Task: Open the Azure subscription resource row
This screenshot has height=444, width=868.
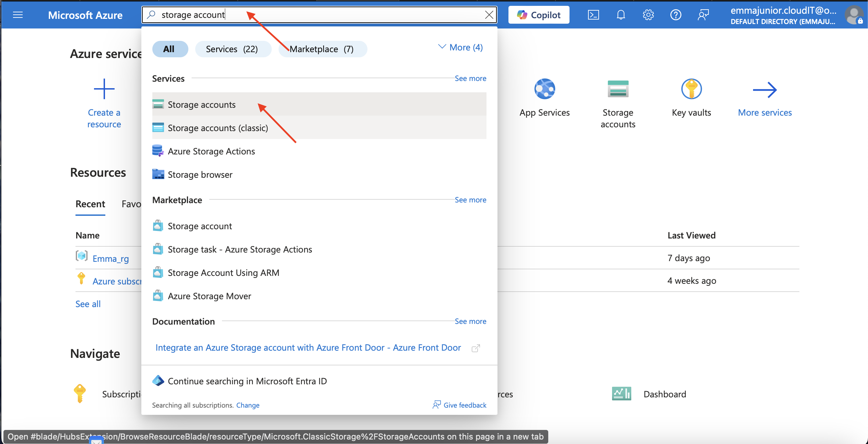Action: click(x=117, y=281)
